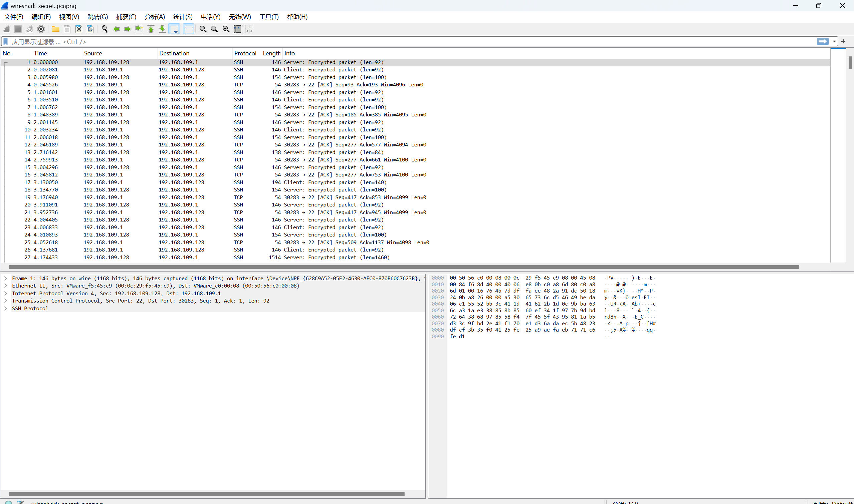Open the 编辑(E) menu
Screen dimensions: 854x504
pyautogui.click(x=41, y=17)
